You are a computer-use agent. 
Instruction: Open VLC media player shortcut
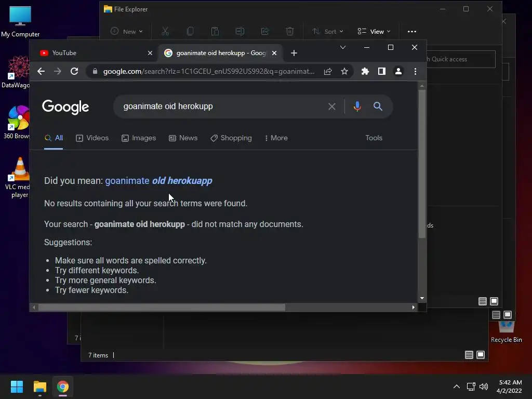(x=18, y=178)
